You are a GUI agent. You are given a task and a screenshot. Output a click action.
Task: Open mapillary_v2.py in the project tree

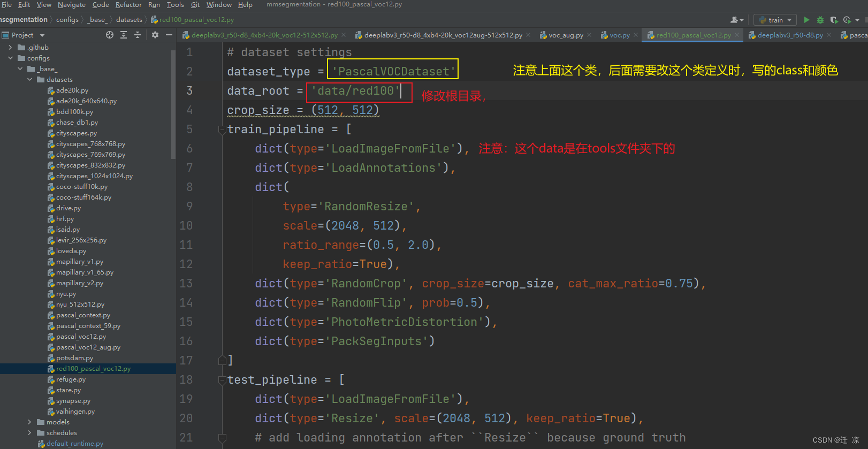[x=80, y=283]
